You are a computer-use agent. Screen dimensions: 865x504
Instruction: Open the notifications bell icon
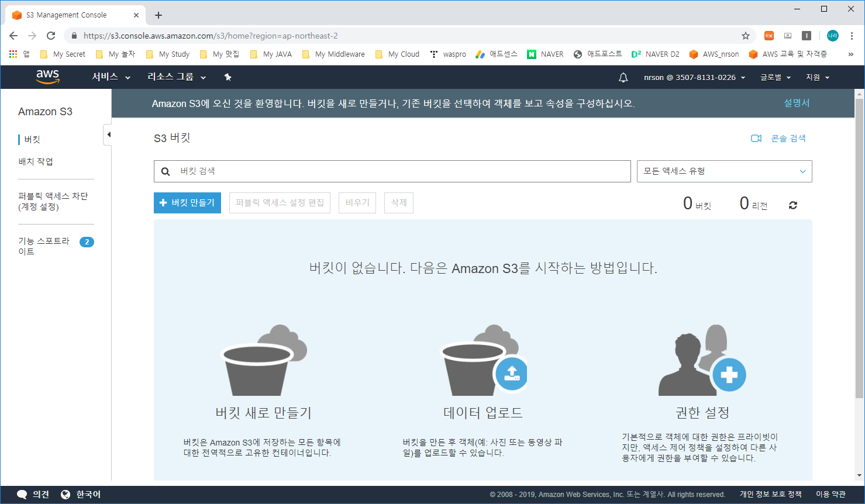(x=623, y=77)
